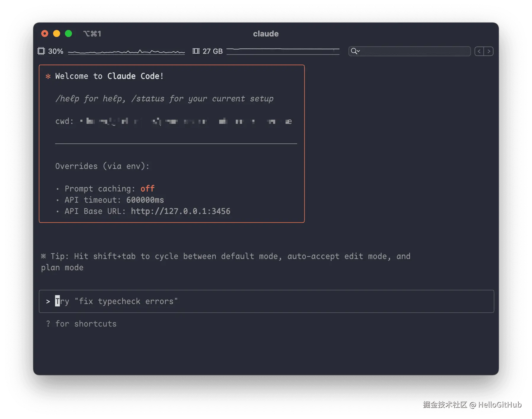Click the '? for shortcuts' hint
Image resolution: width=532 pixels, height=419 pixels.
coord(81,324)
